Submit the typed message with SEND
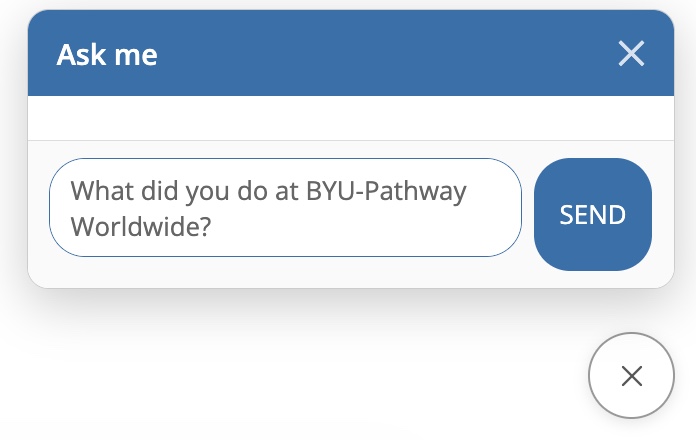Viewport: 696px width, 440px height. (x=593, y=214)
